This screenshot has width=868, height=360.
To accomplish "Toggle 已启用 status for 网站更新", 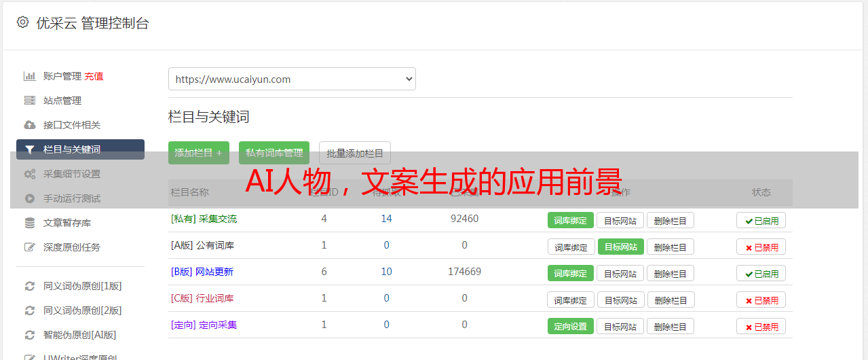I will [761, 273].
